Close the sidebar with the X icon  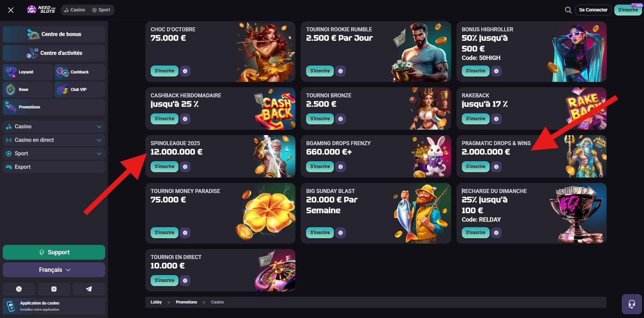pyautogui.click(x=11, y=10)
